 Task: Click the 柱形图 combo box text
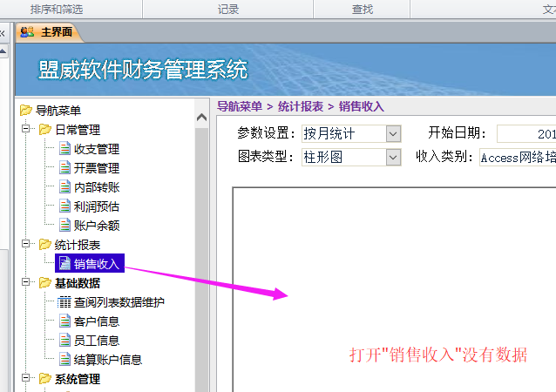click(323, 157)
